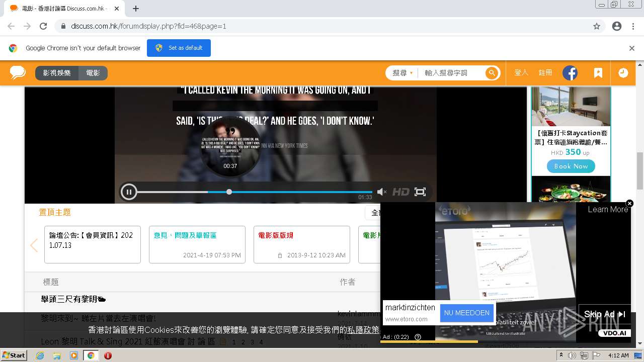Sort by the 作者 column header
644x362 pixels.
[x=348, y=282]
